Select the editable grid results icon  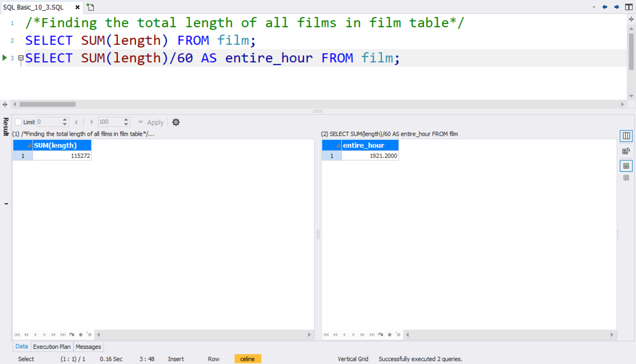627,166
